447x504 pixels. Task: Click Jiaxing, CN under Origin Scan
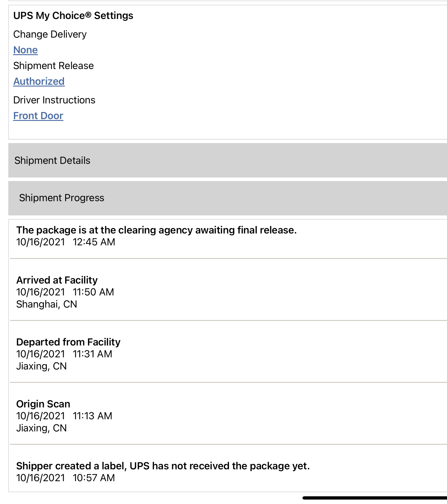tap(41, 428)
